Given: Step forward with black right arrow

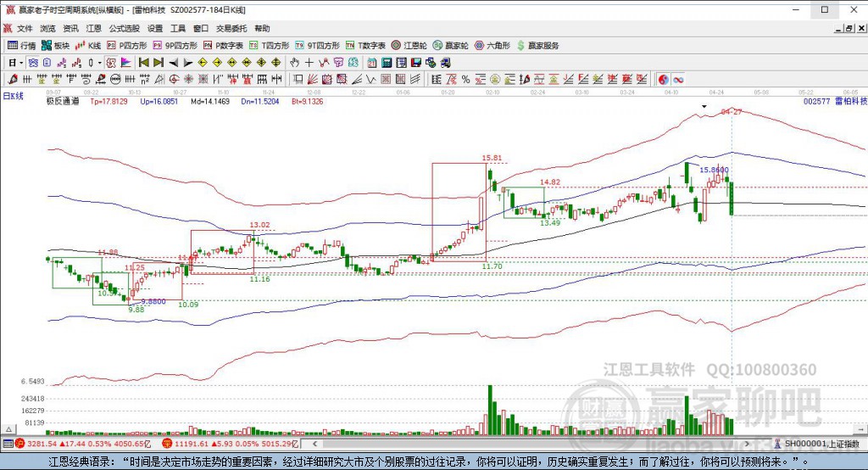Looking at the screenshot, I should coord(187,63).
